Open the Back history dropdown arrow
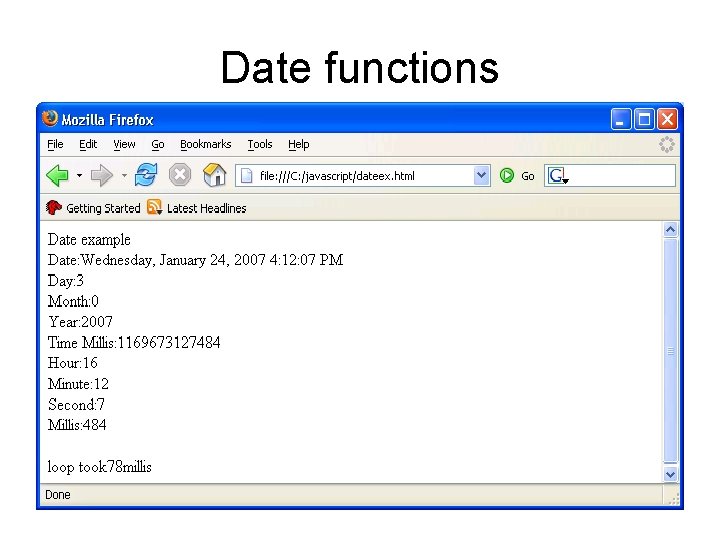This screenshot has height=540, width=720. pos(79,175)
